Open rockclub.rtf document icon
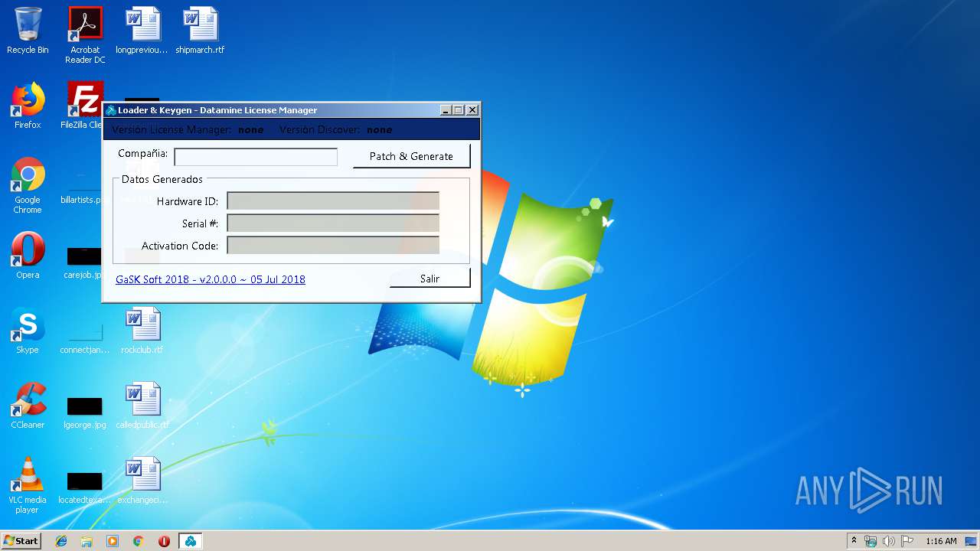The image size is (980, 551). pos(142,331)
